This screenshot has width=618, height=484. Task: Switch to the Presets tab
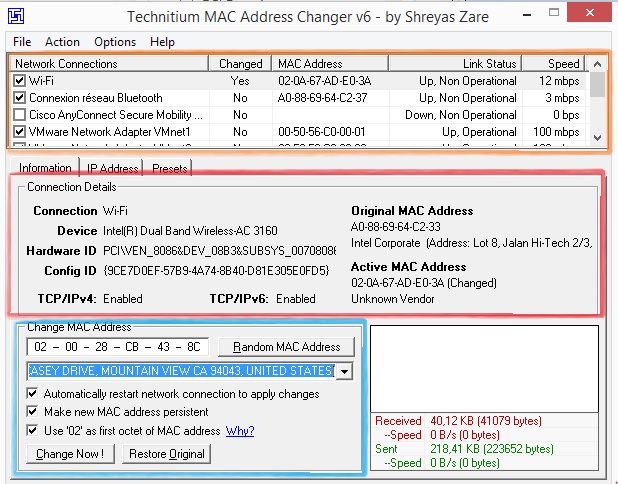[169, 169]
